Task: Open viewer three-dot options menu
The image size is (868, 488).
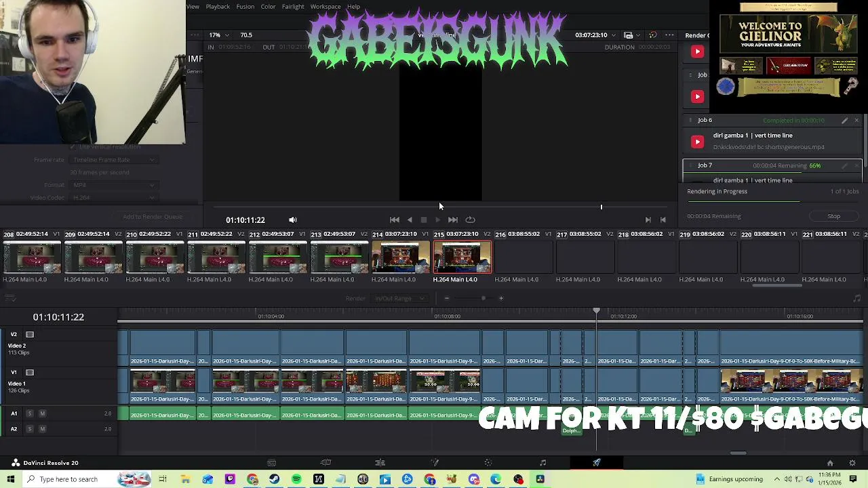Action: (669, 35)
